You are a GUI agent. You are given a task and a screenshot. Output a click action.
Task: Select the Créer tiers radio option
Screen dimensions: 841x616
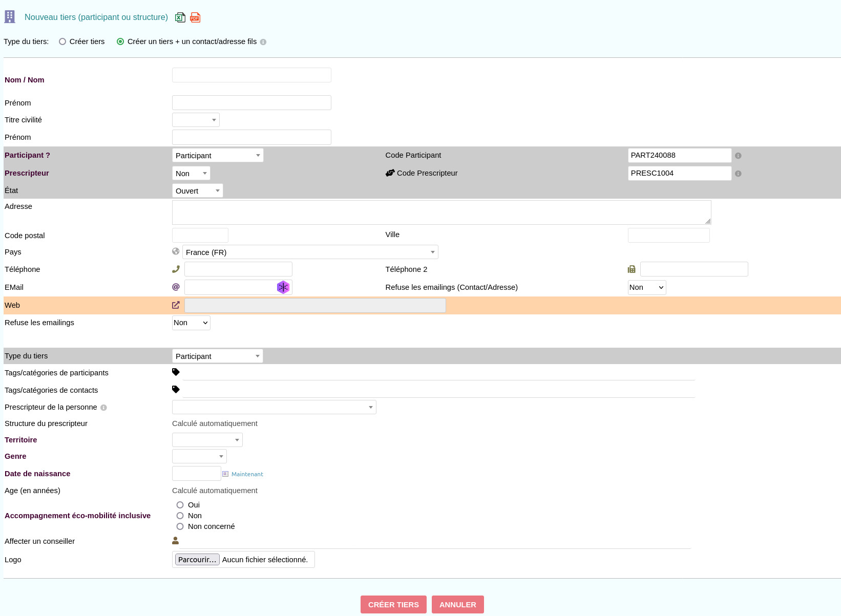click(62, 41)
